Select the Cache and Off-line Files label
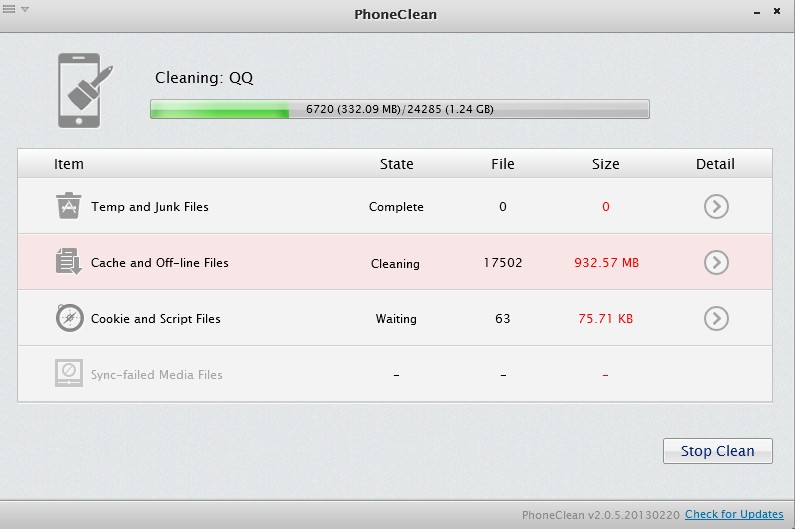The height and width of the screenshot is (529, 795). point(160,263)
